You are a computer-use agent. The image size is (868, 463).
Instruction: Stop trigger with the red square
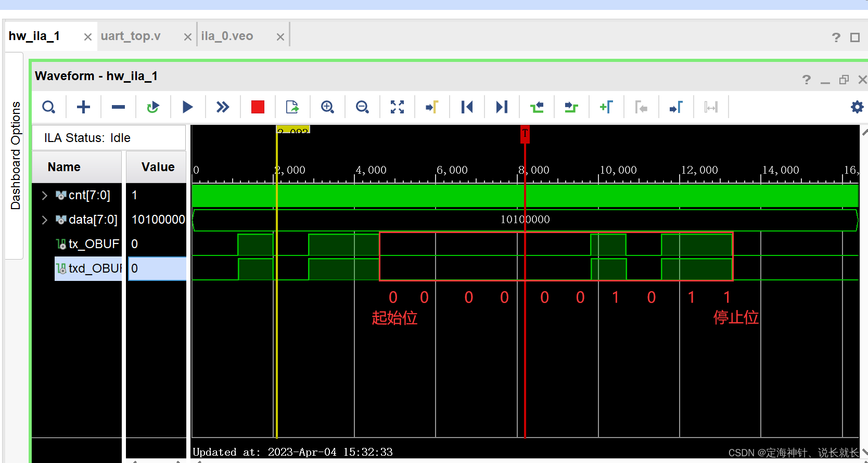[x=258, y=107]
